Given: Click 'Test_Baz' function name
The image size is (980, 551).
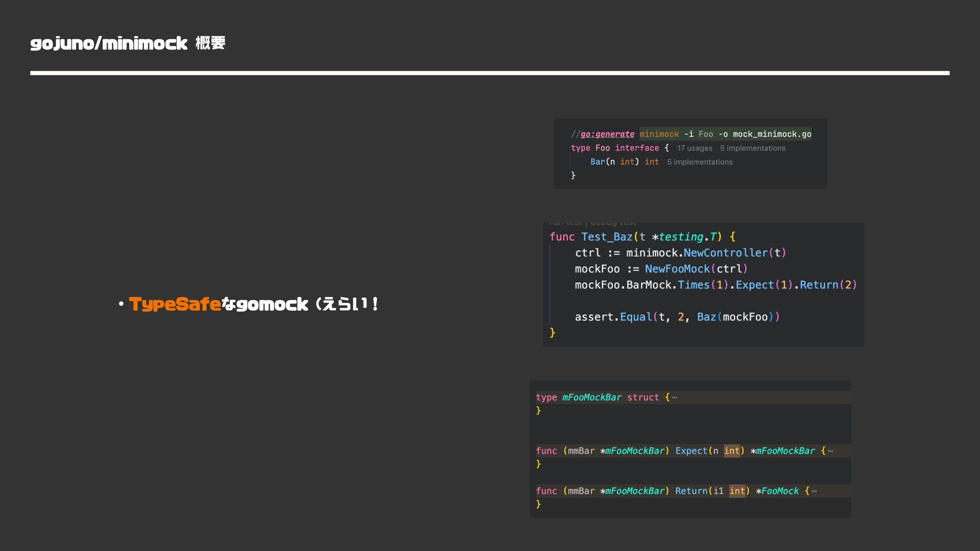Looking at the screenshot, I should click(606, 237).
